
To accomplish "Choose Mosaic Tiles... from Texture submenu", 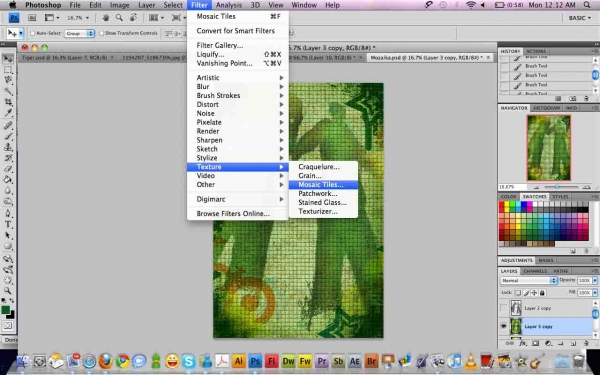I will pos(323,184).
